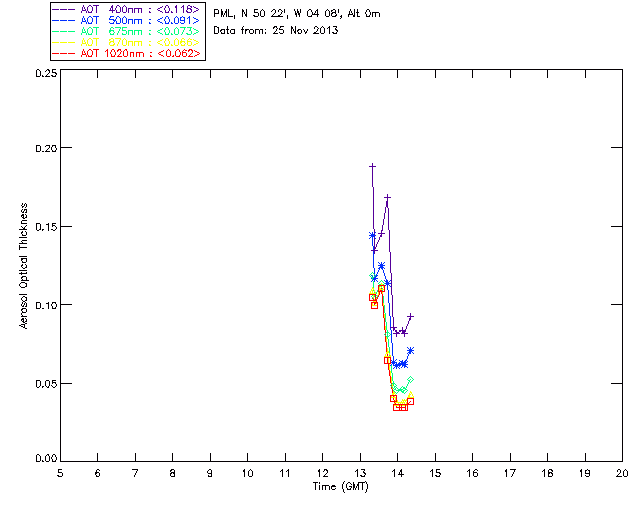Image resolution: width=640 pixels, height=512 pixels.
Task: Click the 'Aerosol Optical Thickness' axis label
Action: tap(24, 266)
